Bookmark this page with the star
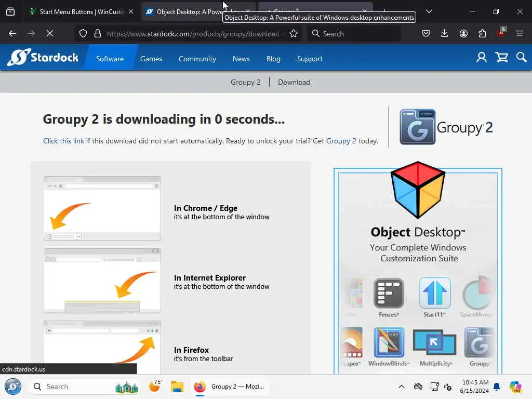This screenshot has width=532, height=399. tap(294, 33)
